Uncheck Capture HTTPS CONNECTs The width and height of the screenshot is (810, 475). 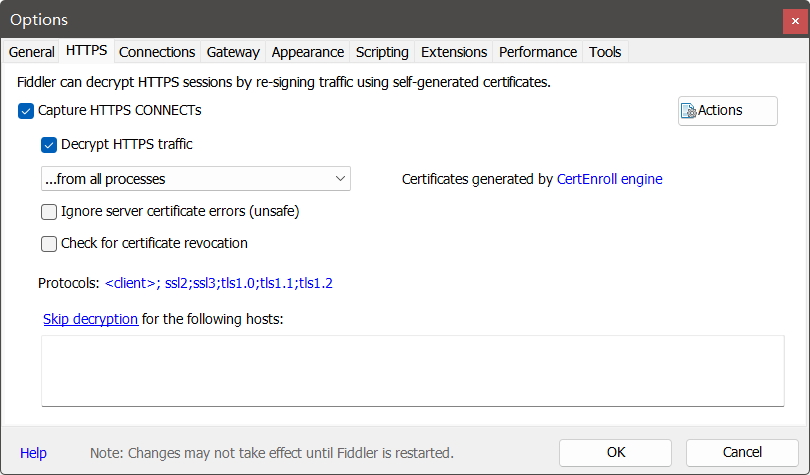point(26,111)
